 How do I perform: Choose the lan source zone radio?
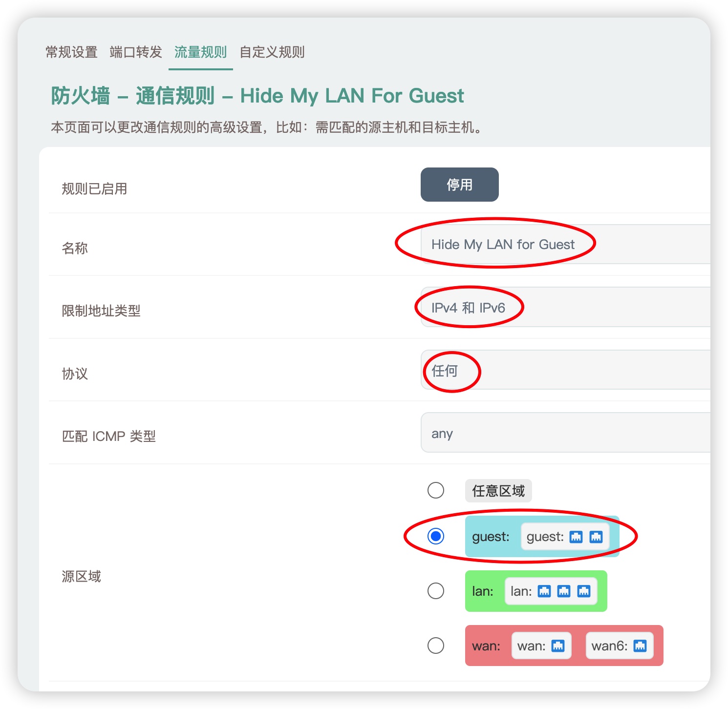(436, 591)
